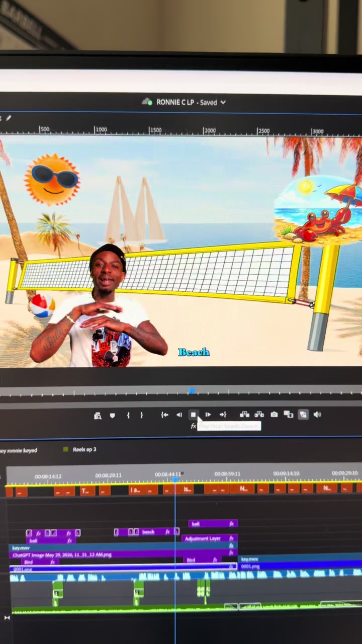This screenshot has width=362, height=644.
Task: Click the timeline playhead on the time ruler
Action: 175,479
